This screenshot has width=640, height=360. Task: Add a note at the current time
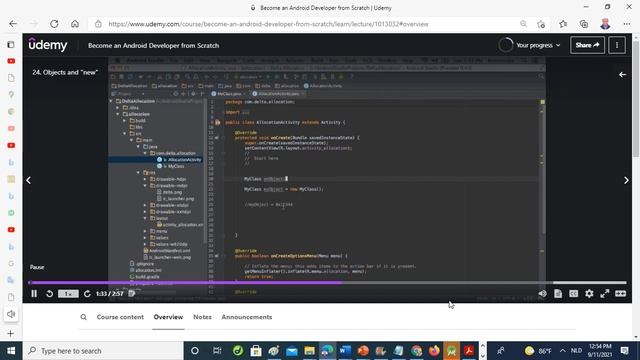coord(131,293)
